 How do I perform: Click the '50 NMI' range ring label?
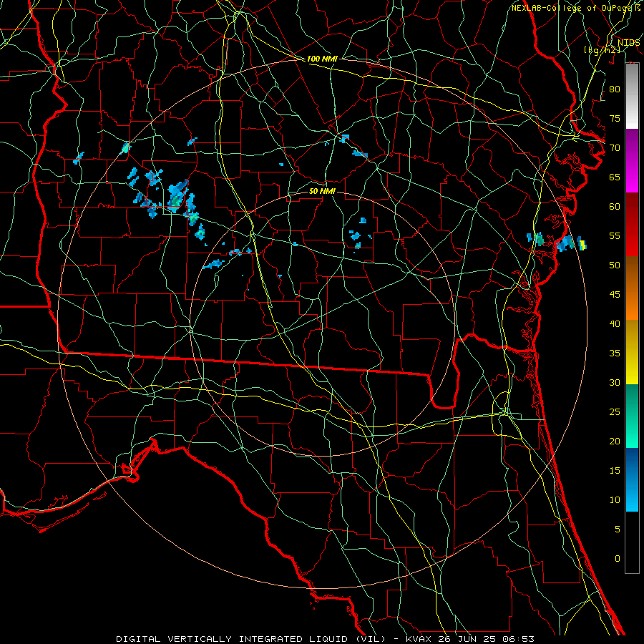coord(322,191)
